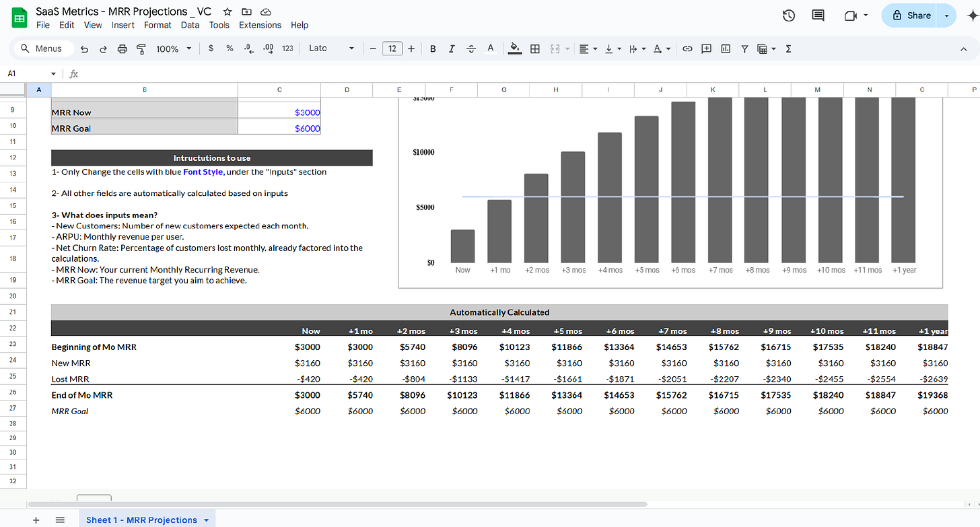Click the font size field showing 12
This screenshot has height=527, width=980.
coord(392,48)
